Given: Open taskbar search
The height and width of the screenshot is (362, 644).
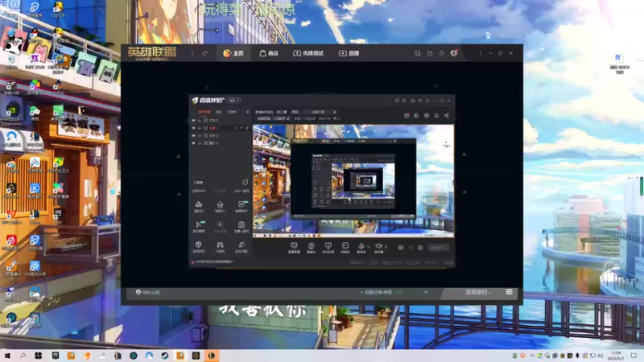Looking at the screenshot, I should tap(23, 356).
